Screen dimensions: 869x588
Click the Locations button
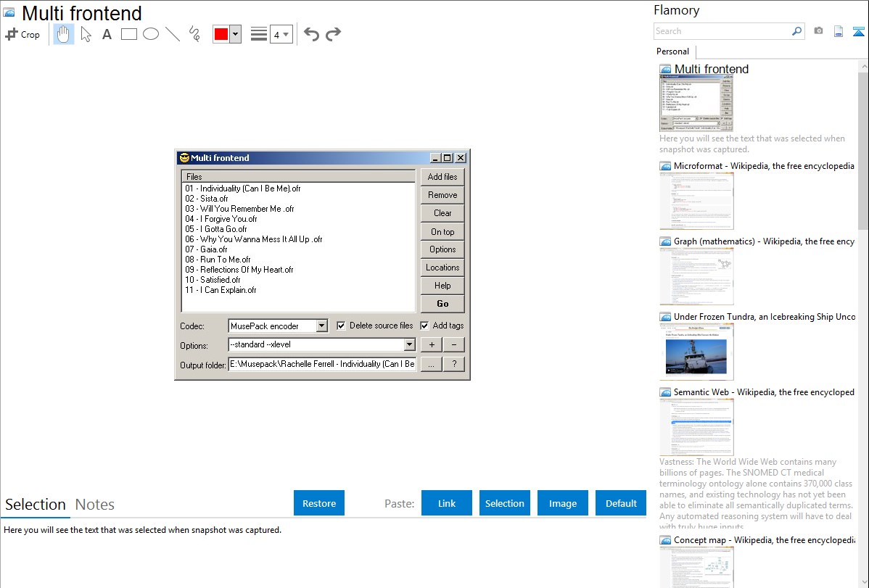(x=442, y=267)
